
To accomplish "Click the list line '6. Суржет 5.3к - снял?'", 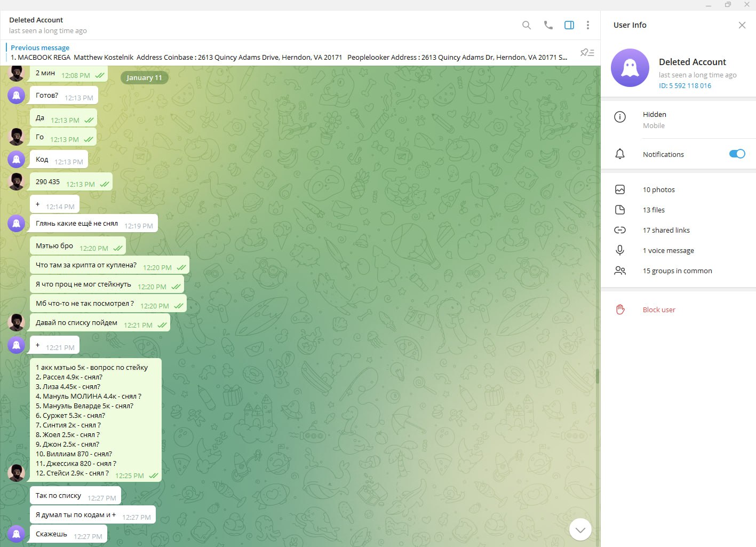I will point(70,415).
